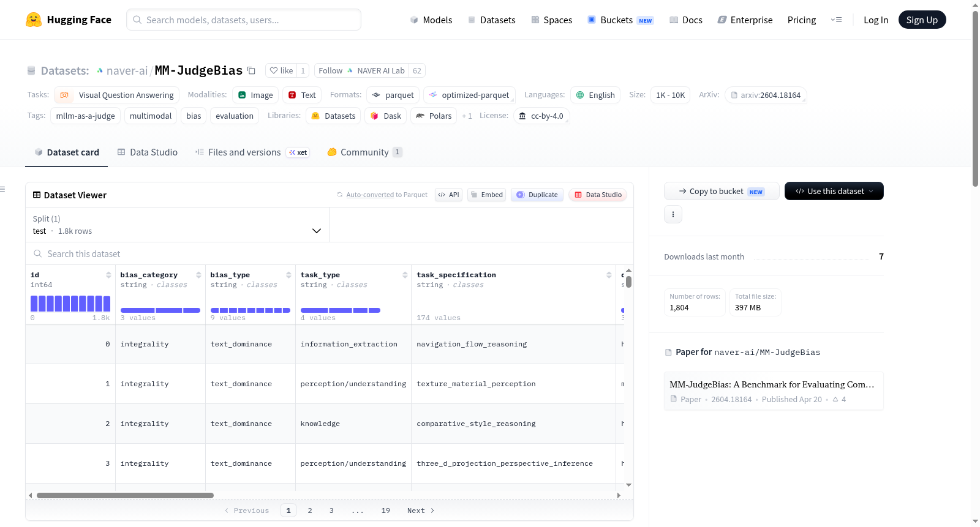This screenshot has width=980, height=527.
Task: Select the Polars library tag
Action: pos(434,116)
